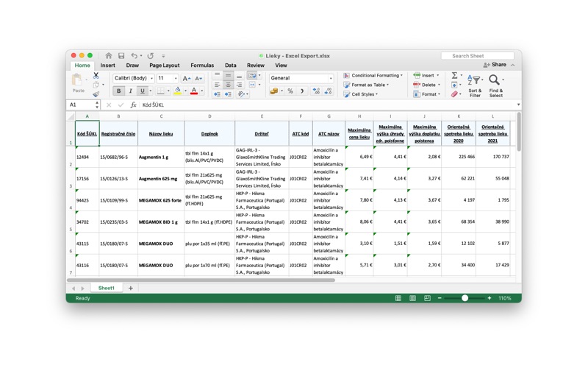
Task: Apply accounting currency format
Action: coord(273,91)
